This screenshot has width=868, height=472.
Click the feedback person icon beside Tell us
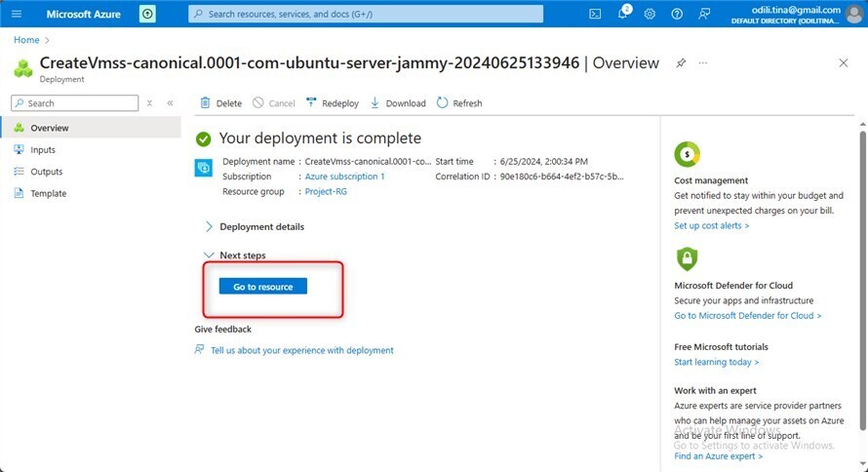pos(199,349)
